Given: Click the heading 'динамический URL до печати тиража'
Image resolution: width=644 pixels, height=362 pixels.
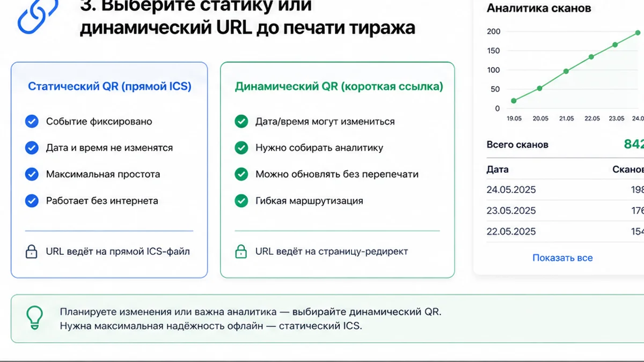Looking at the screenshot, I should pyautogui.click(x=247, y=27).
